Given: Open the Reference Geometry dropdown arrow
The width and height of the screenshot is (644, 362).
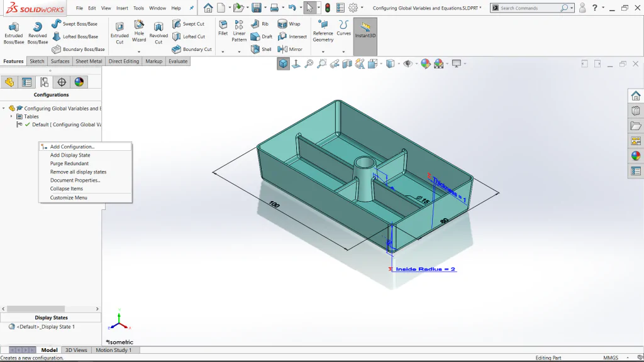Looking at the screenshot, I should click(x=323, y=52).
